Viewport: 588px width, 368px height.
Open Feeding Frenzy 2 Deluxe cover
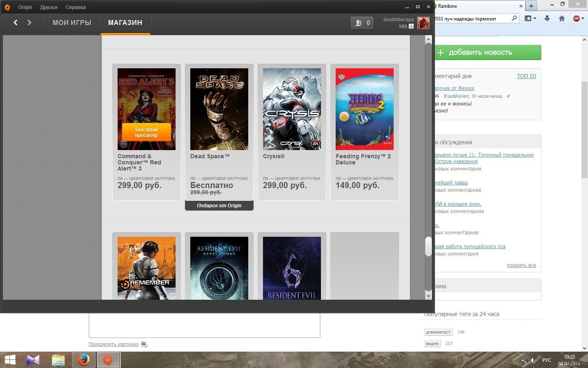pos(365,109)
